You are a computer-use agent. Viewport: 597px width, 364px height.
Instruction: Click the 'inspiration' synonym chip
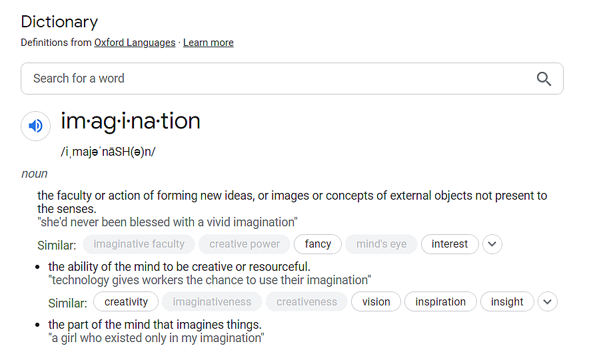click(x=440, y=302)
